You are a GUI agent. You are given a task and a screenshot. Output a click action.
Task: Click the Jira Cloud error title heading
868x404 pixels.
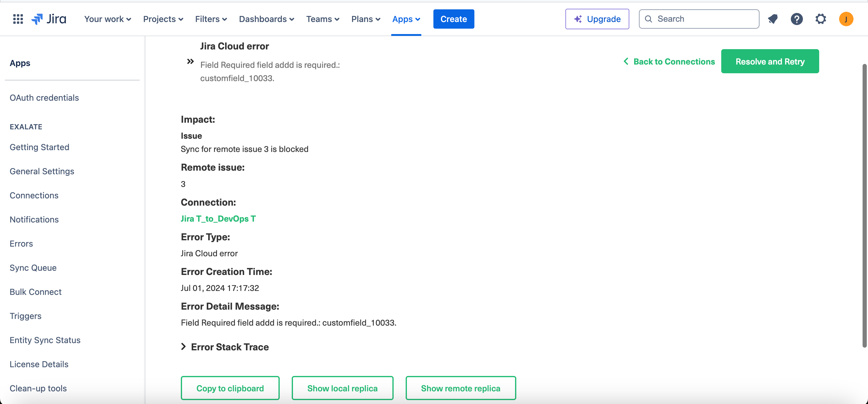234,46
